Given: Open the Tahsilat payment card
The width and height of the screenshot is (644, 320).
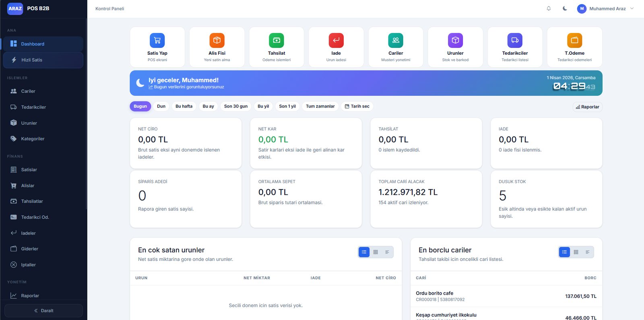Looking at the screenshot, I should tap(277, 47).
